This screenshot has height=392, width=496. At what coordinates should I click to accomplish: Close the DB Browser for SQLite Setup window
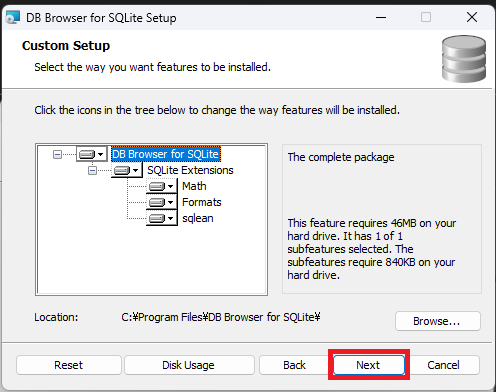(472, 17)
